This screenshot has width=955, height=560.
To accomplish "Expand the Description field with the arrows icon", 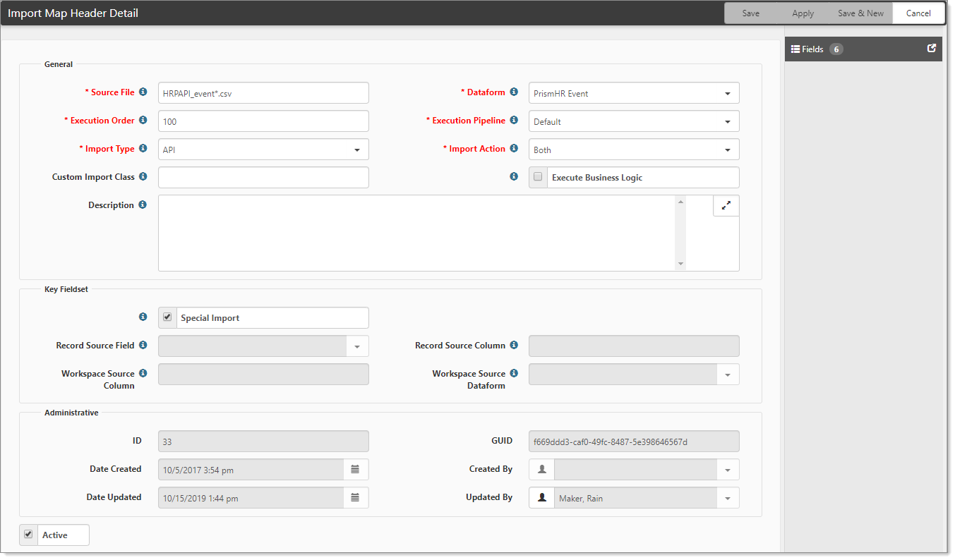I will pos(726,205).
